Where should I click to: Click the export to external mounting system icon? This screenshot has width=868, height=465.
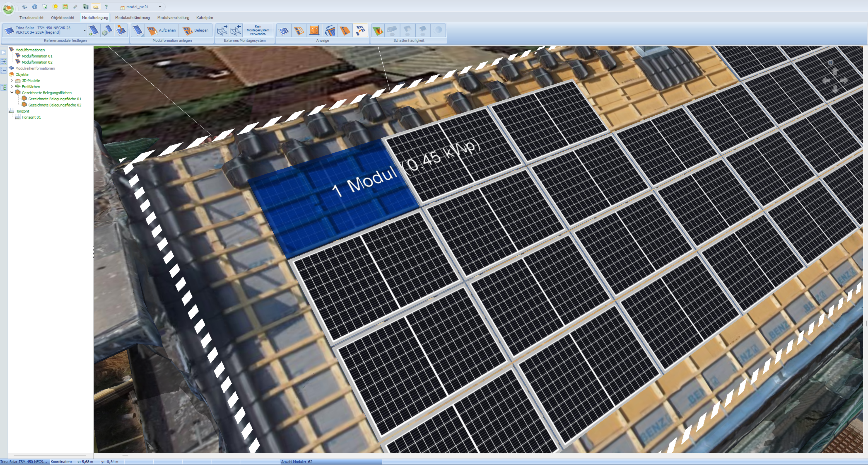point(222,30)
